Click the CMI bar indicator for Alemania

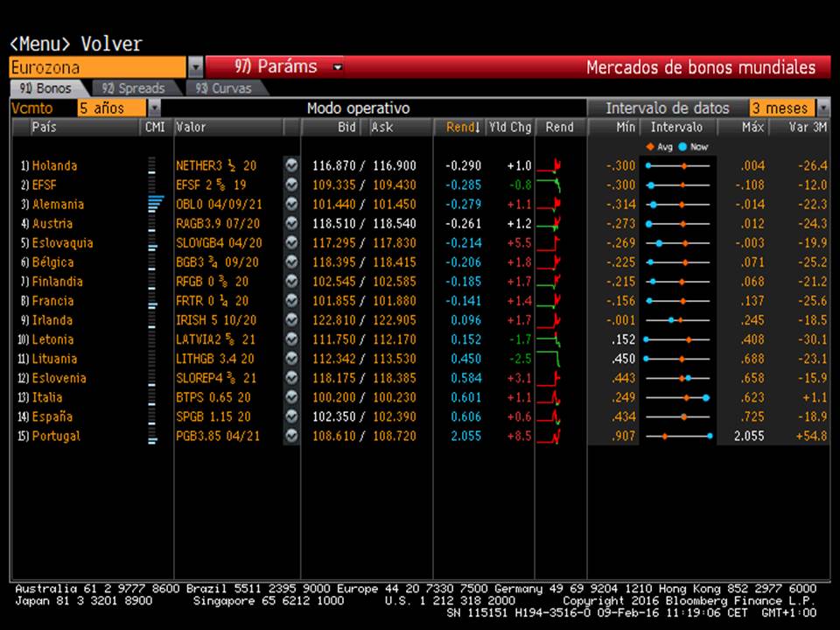(156, 204)
